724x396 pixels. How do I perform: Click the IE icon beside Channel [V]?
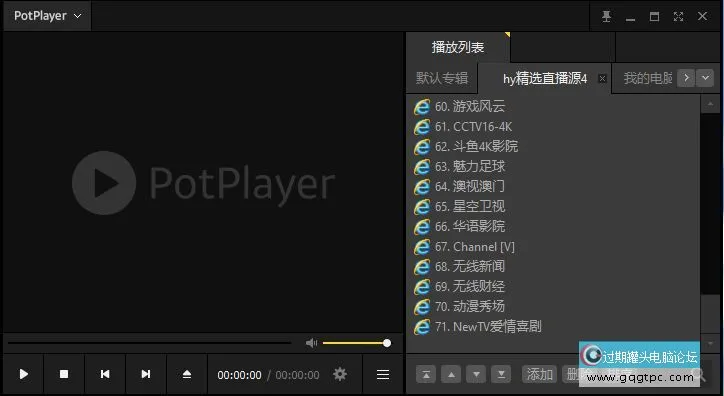click(422, 246)
